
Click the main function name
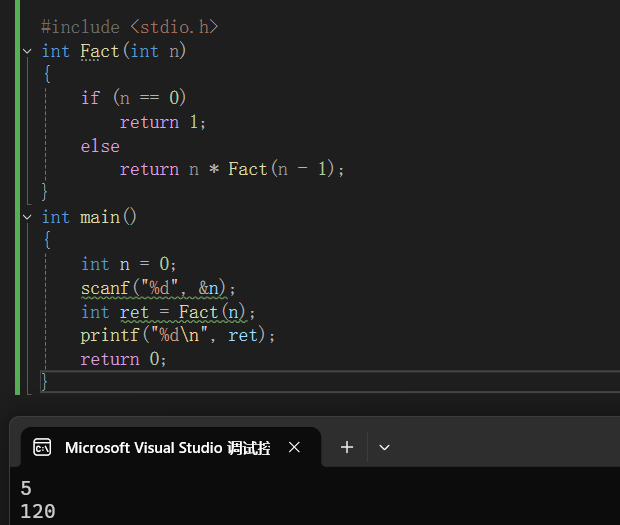pos(100,217)
